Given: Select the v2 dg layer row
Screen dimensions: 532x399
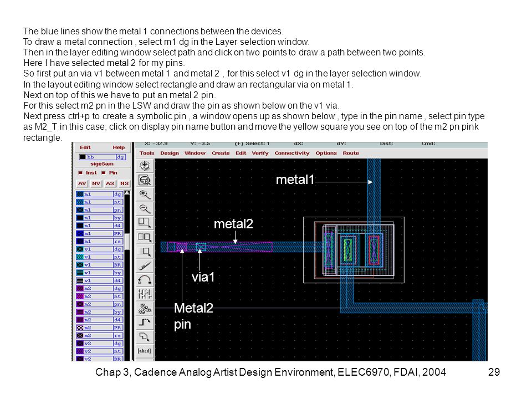Looking at the screenshot, I should (99, 344).
